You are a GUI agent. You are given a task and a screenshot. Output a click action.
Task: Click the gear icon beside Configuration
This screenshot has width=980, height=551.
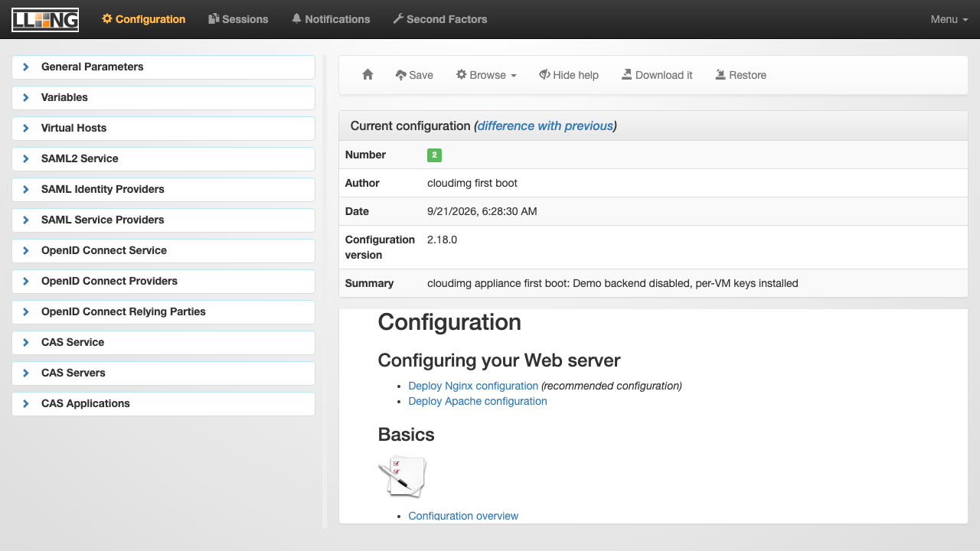(107, 19)
